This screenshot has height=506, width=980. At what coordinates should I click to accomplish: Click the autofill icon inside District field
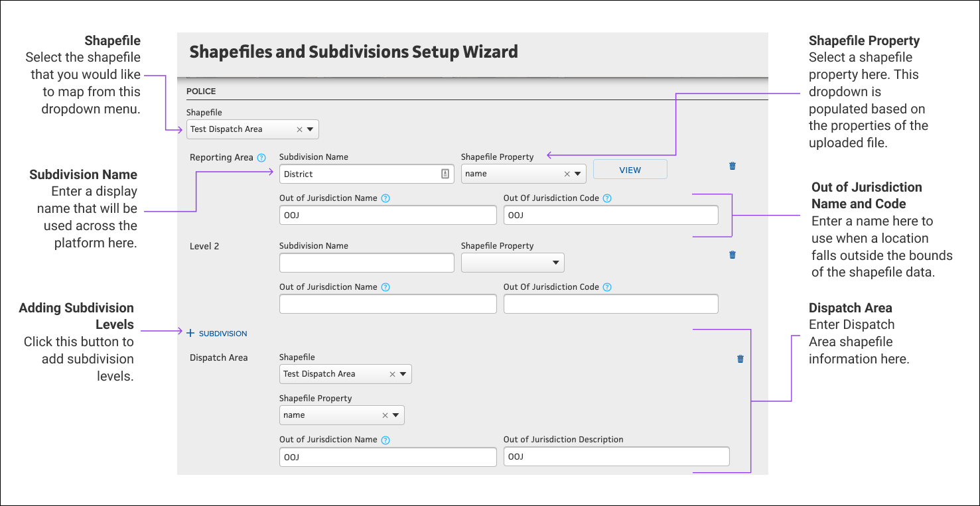(x=445, y=174)
